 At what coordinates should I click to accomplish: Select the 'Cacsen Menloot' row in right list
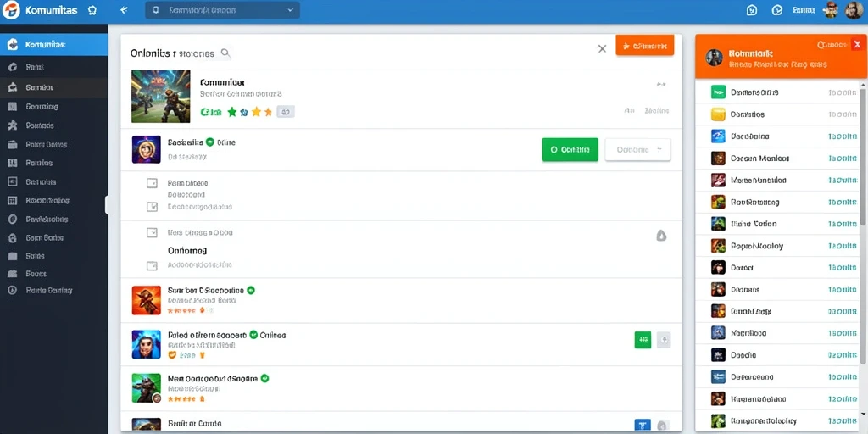click(x=777, y=159)
